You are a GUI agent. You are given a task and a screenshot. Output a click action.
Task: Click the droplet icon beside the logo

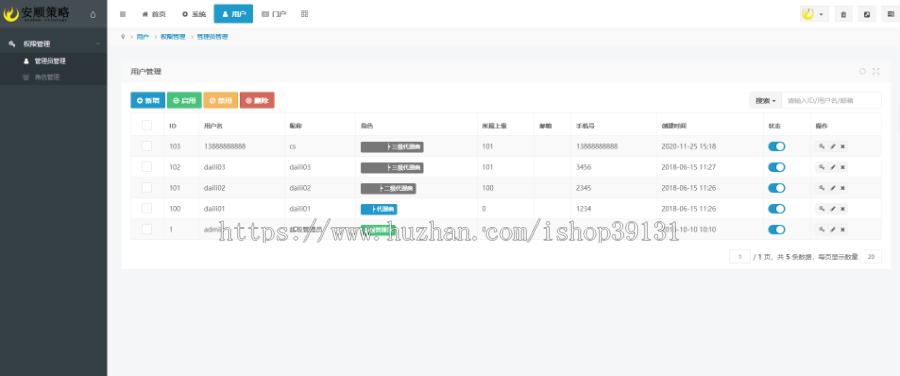[x=93, y=15]
